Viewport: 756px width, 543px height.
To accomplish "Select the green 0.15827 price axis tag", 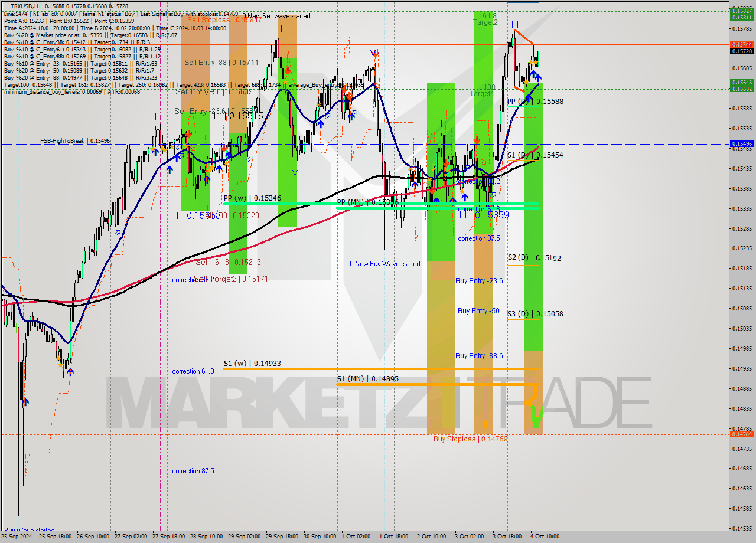I will click(742, 11).
